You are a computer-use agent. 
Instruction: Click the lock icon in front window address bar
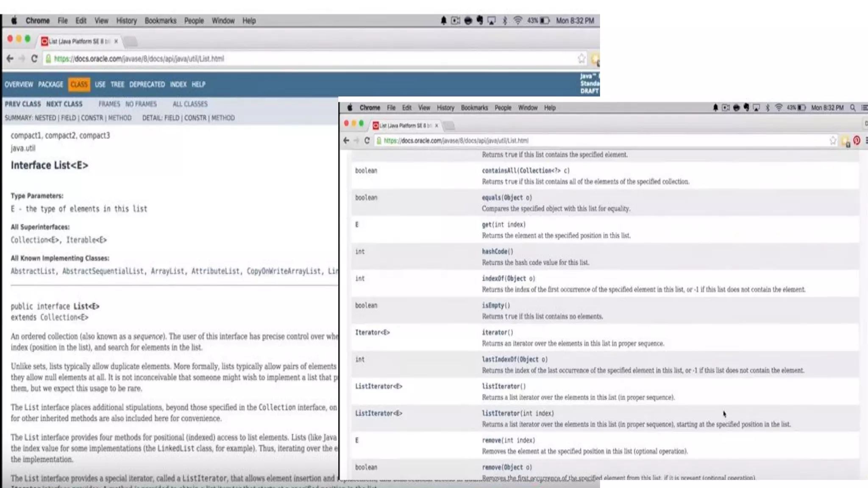pyautogui.click(x=379, y=141)
